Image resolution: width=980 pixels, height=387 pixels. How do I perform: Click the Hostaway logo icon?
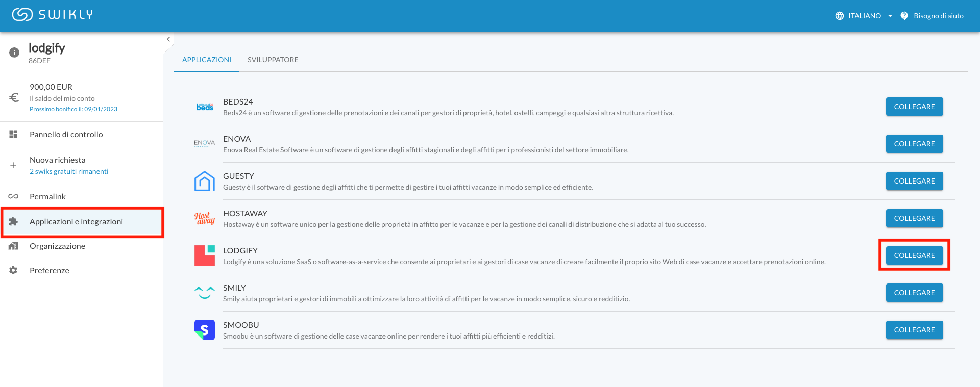coord(204,218)
